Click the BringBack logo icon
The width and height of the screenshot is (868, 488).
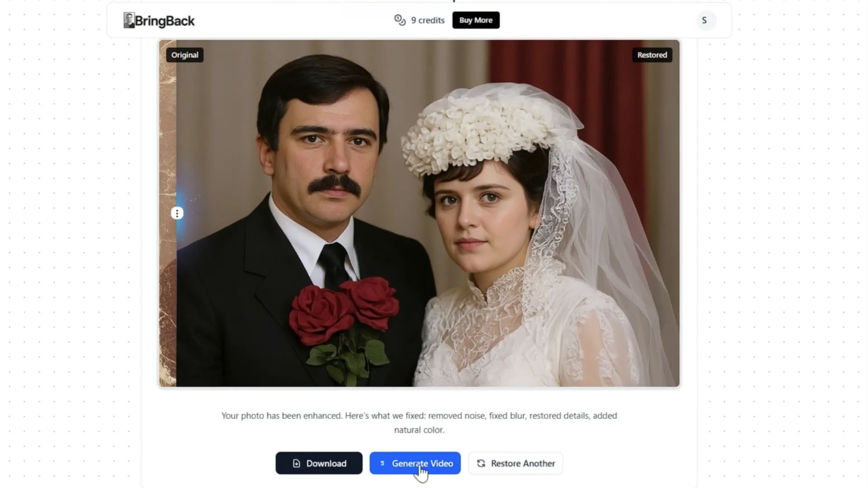tap(129, 20)
